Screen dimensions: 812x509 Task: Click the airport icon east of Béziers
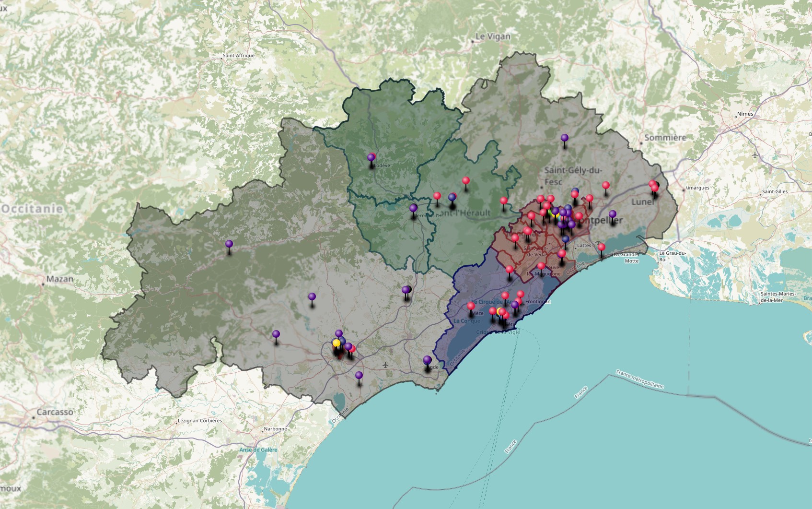pyautogui.click(x=385, y=366)
